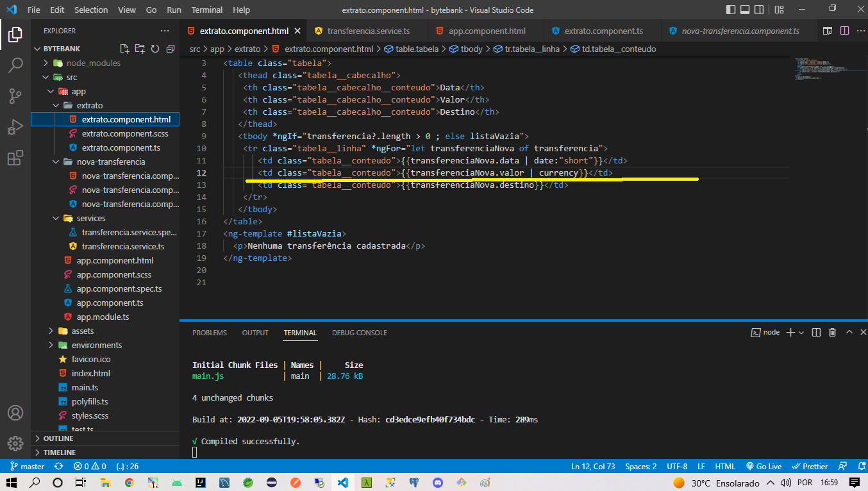Screen dimensions: 868x491
Task: Click the master branch in status bar
Action: [x=27, y=467]
